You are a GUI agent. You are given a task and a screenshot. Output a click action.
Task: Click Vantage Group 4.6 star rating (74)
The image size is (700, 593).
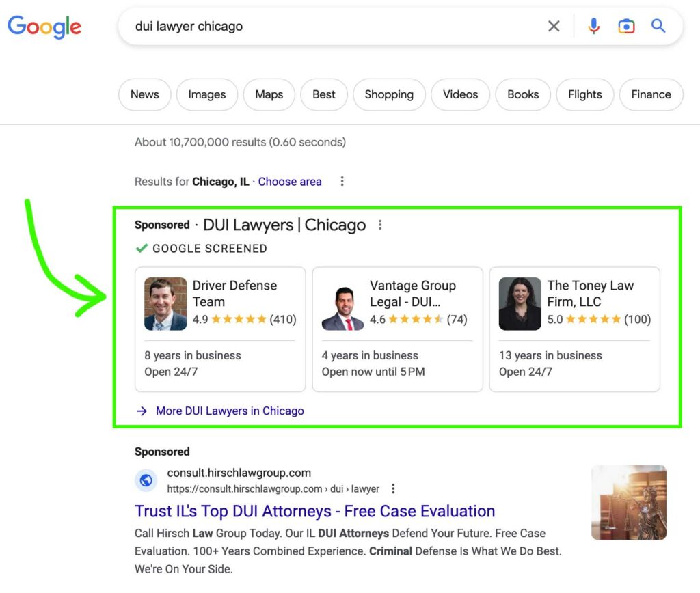point(418,320)
